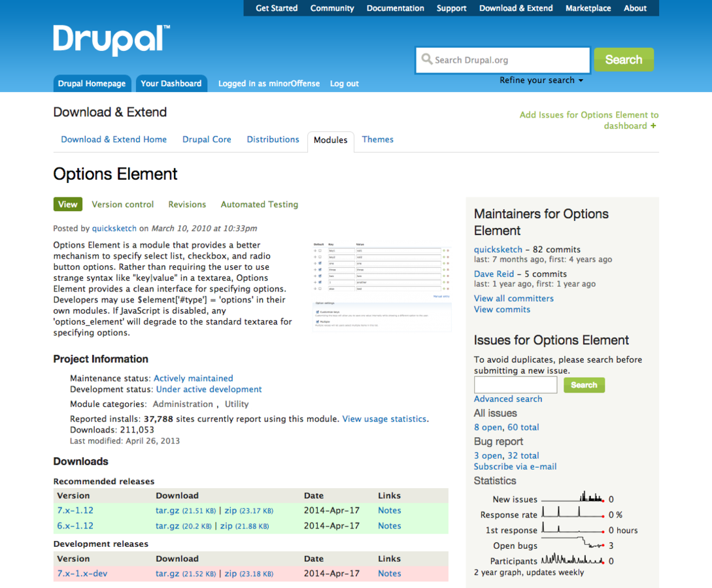Open Automated Testing sub-tab
Viewport: 712px width, 588px height.
260,204
